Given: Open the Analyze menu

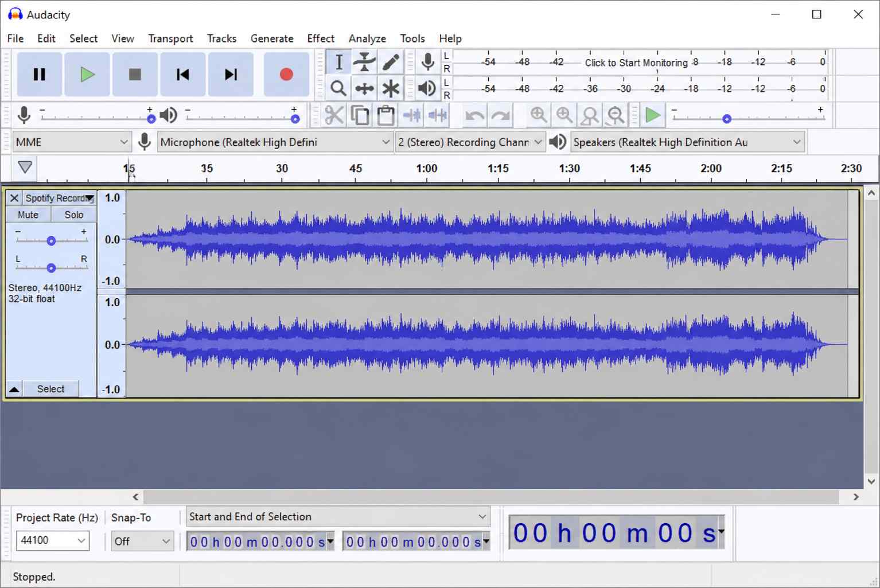Looking at the screenshot, I should (x=367, y=38).
